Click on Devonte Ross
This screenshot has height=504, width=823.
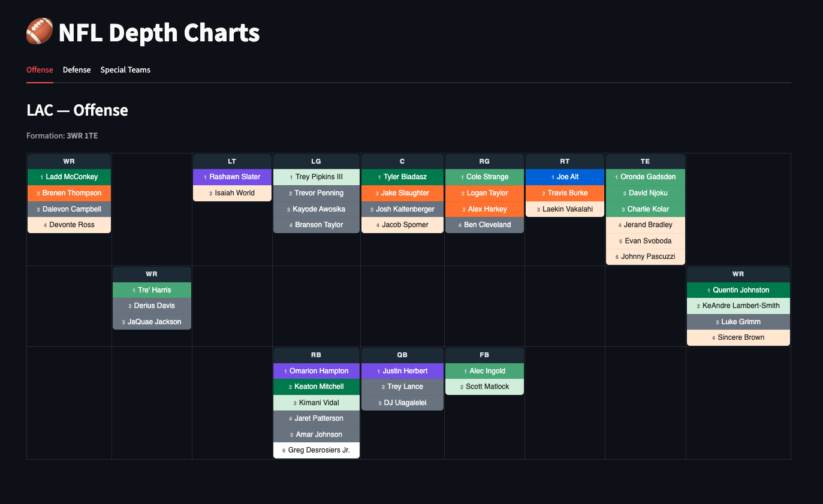pyautogui.click(x=69, y=225)
